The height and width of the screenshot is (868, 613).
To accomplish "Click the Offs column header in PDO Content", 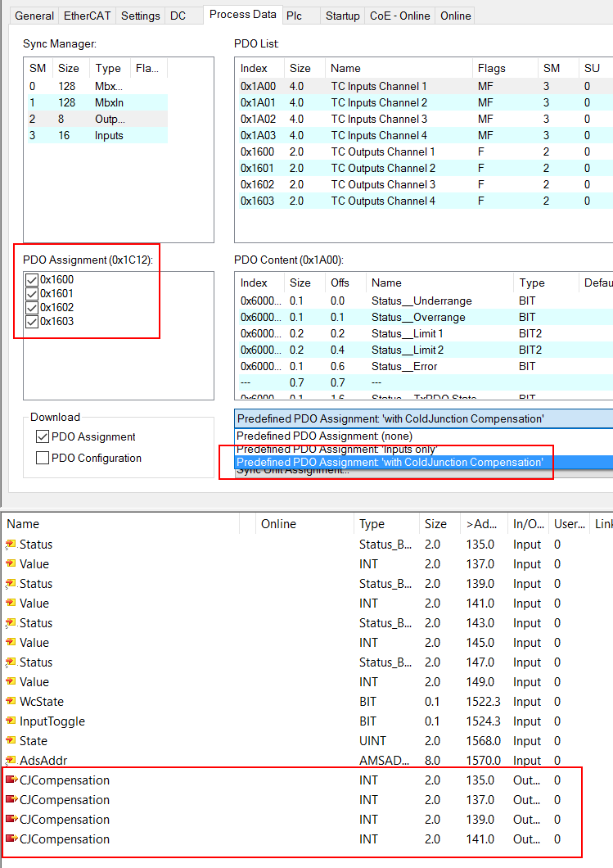I will (x=345, y=283).
